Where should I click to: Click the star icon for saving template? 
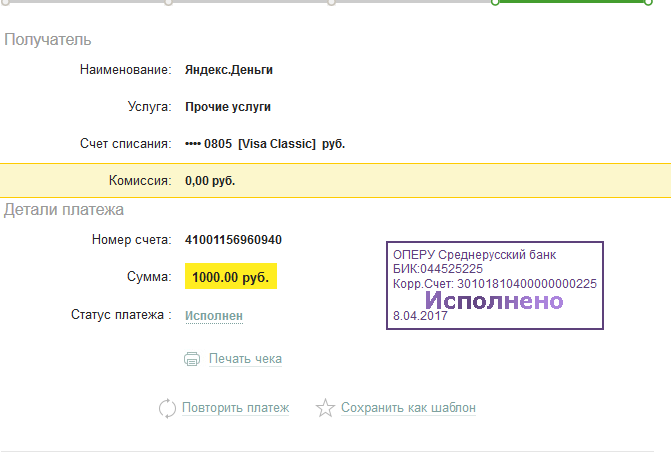pyautogui.click(x=324, y=408)
